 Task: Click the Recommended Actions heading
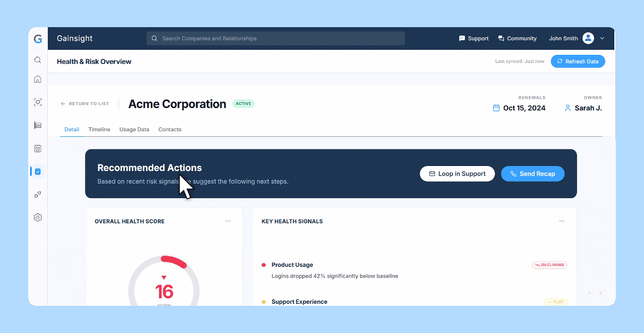pos(149,168)
